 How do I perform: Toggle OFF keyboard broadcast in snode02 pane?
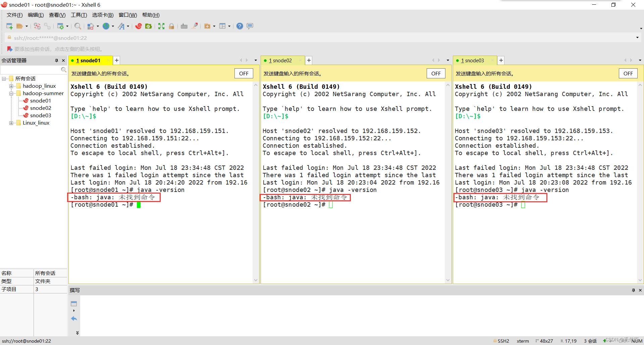(x=436, y=73)
